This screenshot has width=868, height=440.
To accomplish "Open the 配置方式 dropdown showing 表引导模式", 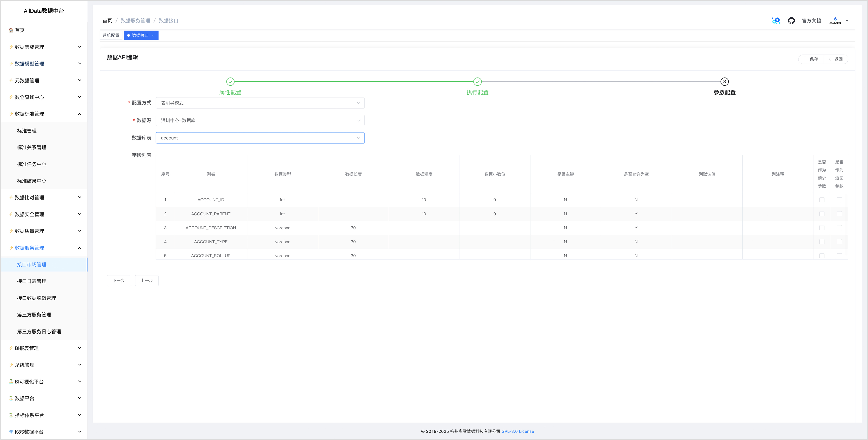I will (260, 103).
